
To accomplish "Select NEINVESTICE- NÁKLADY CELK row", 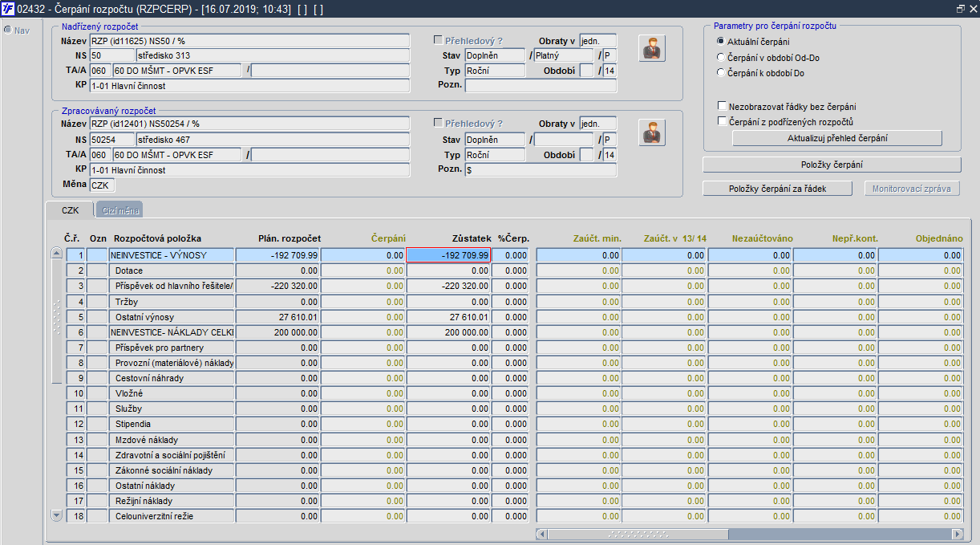I will click(172, 332).
